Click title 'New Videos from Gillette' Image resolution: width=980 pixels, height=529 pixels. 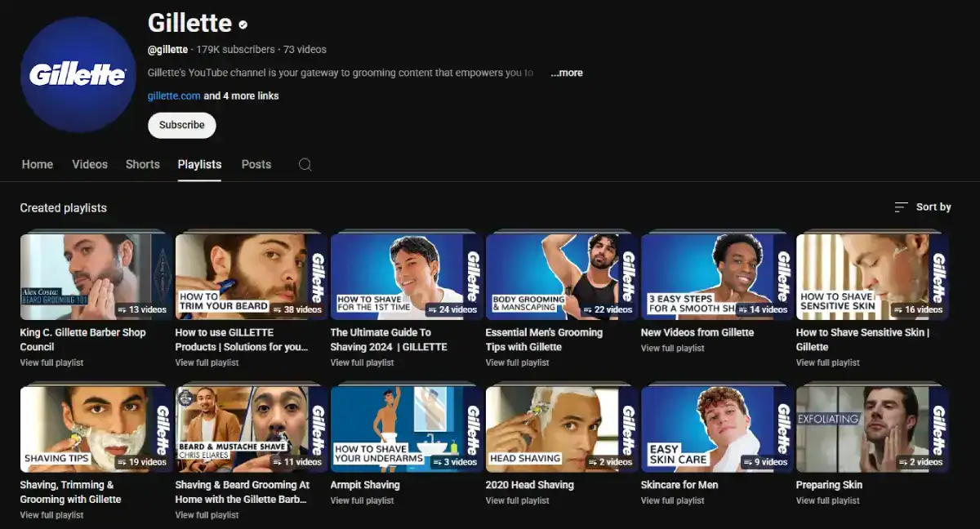tap(697, 332)
